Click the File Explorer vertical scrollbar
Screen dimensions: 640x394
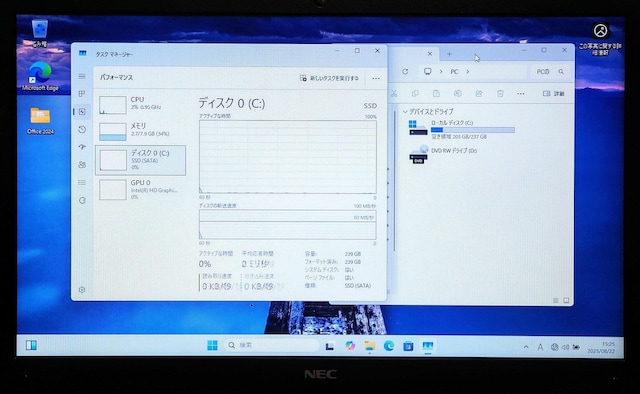click(x=395, y=180)
